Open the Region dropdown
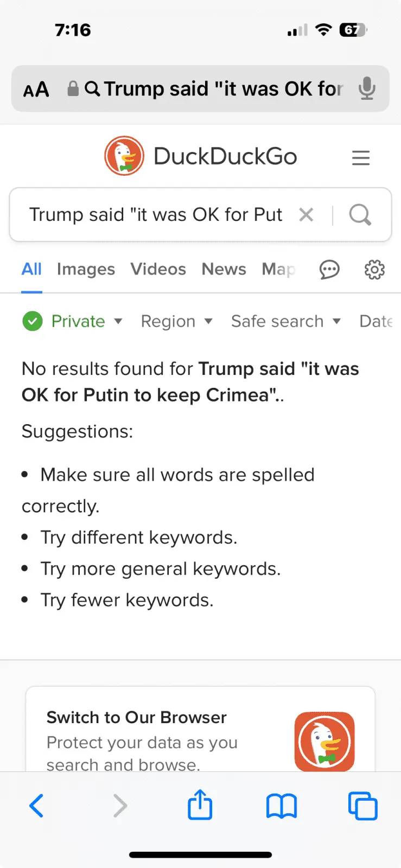401x868 pixels. [x=176, y=321]
